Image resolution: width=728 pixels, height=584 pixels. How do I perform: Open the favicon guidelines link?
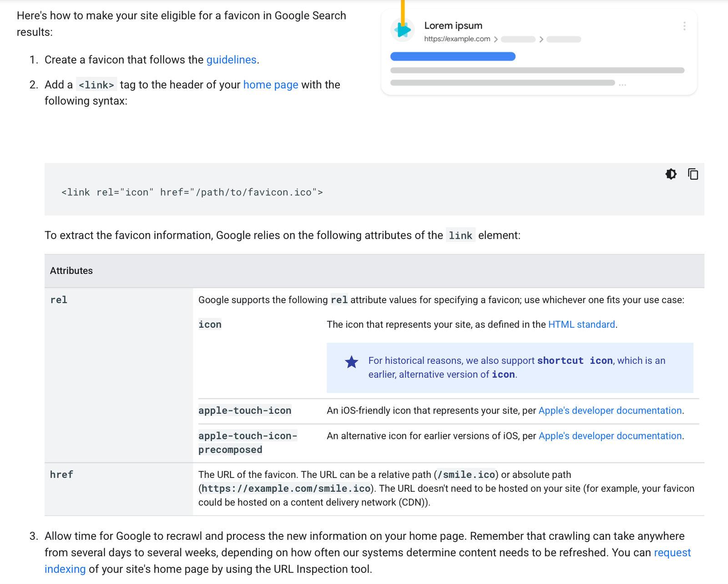(x=231, y=60)
